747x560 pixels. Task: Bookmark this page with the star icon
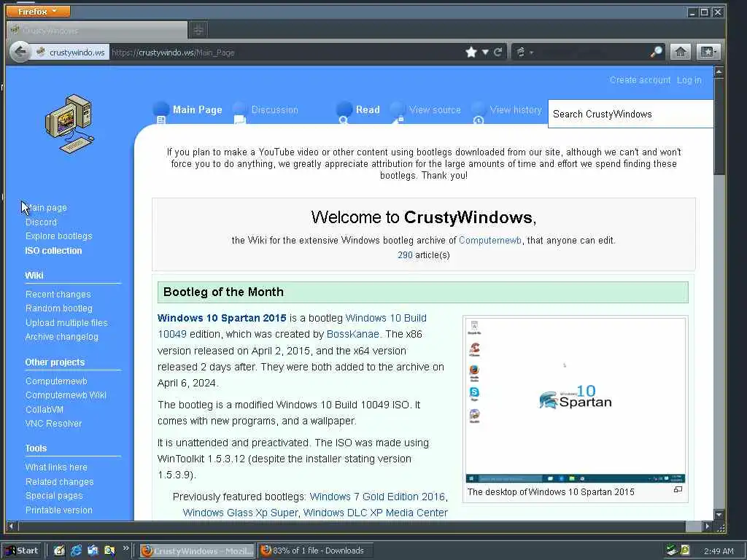pyautogui.click(x=471, y=52)
